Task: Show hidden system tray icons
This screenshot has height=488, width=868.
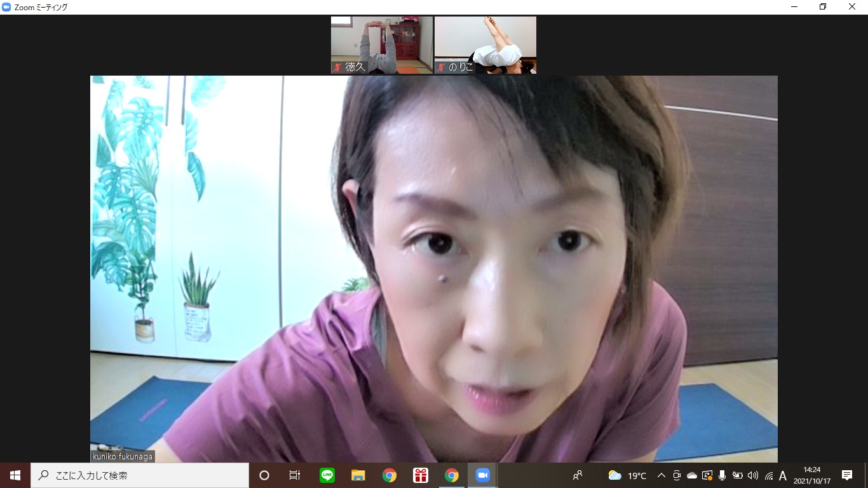Action: tap(661, 475)
